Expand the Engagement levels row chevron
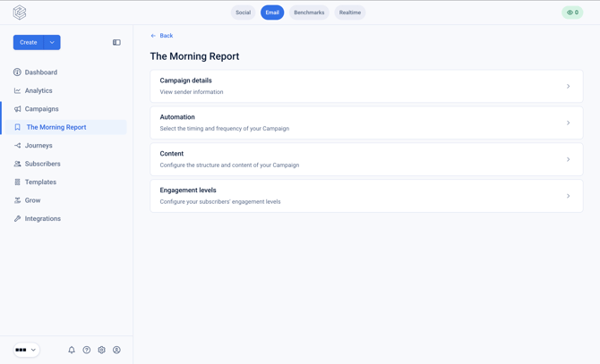This screenshot has width=600, height=364. point(569,196)
